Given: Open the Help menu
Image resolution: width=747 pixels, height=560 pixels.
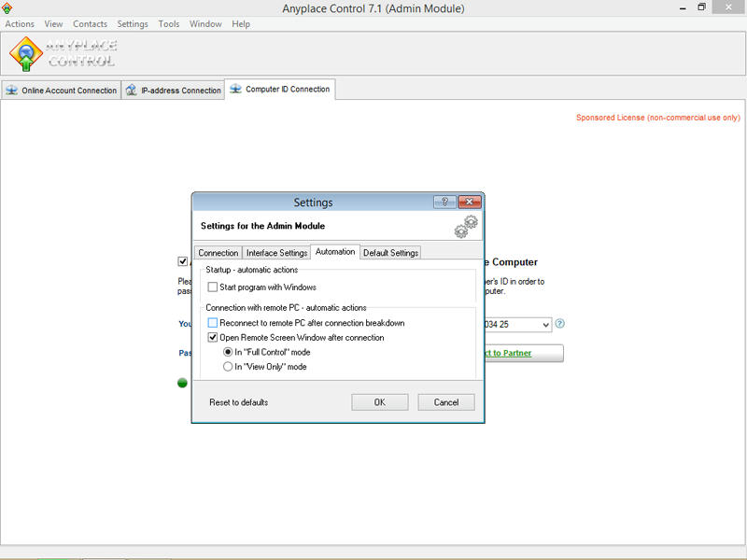Looking at the screenshot, I should (241, 24).
